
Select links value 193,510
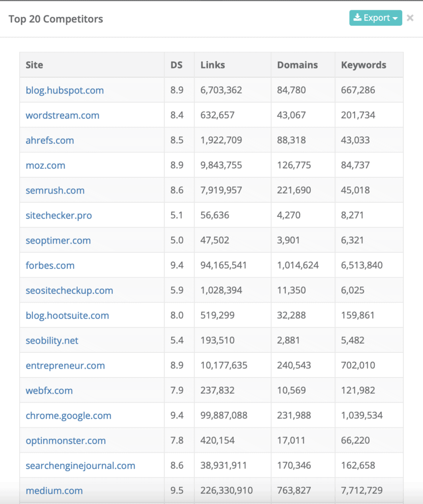217,341
